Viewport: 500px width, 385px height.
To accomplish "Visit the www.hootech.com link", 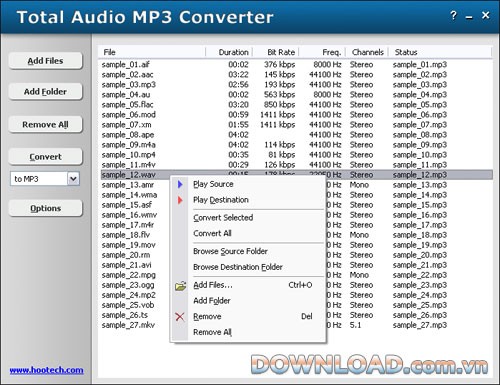I will pos(46,370).
